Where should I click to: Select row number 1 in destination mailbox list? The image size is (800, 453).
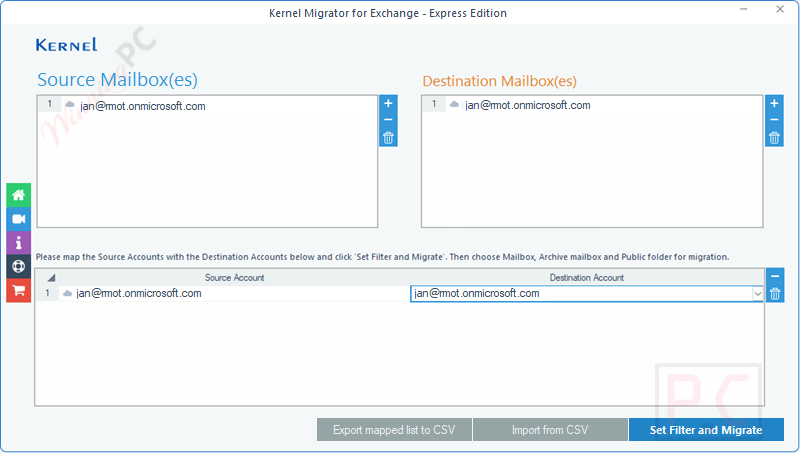click(434, 104)
